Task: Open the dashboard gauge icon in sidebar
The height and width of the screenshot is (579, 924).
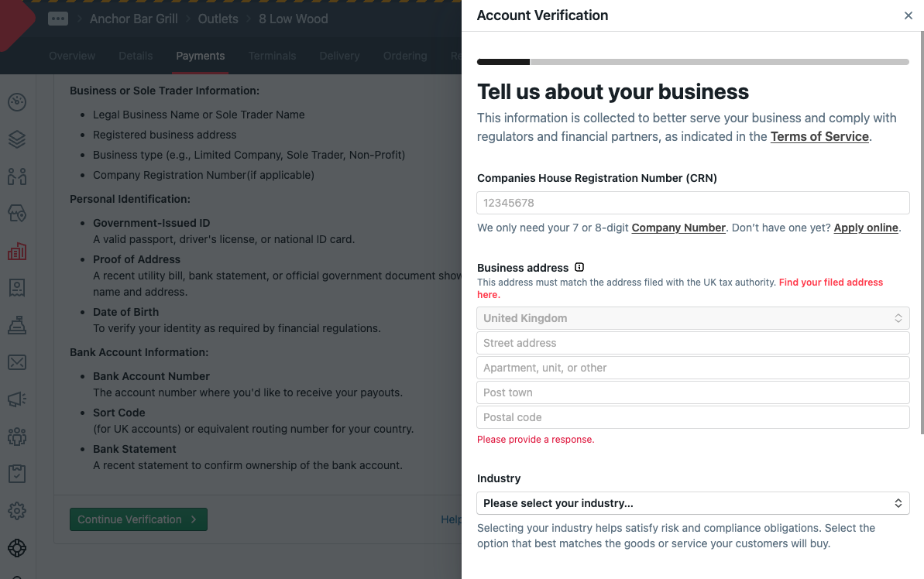Action: point(17,102)
